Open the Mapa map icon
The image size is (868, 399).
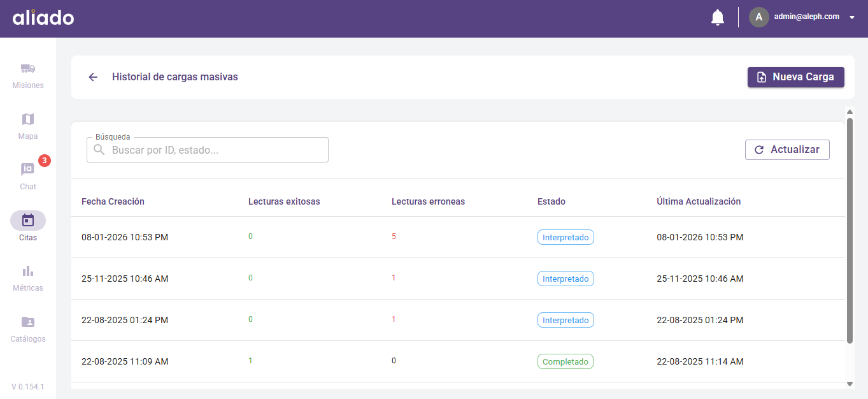pyautogui.click(x=27, y=120)
